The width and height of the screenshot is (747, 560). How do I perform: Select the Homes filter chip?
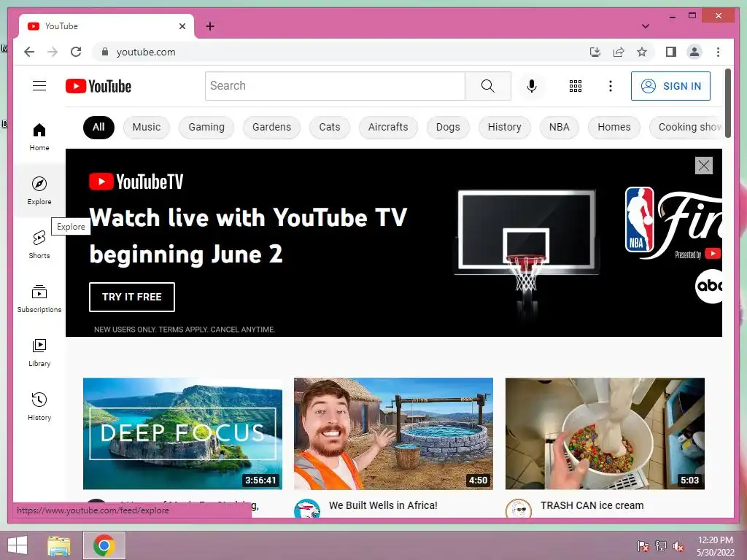tap(614, 127)
